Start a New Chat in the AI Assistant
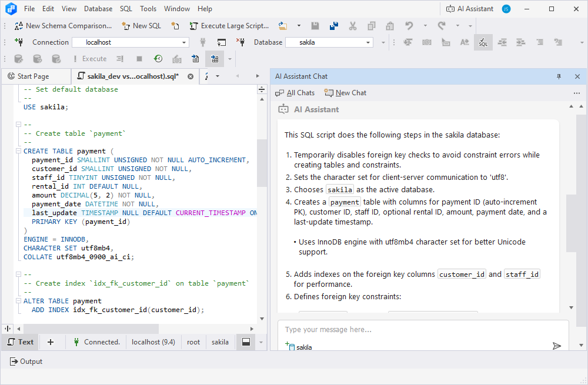The width and height of the screenshot is (588, 385). tap(350, 92)
